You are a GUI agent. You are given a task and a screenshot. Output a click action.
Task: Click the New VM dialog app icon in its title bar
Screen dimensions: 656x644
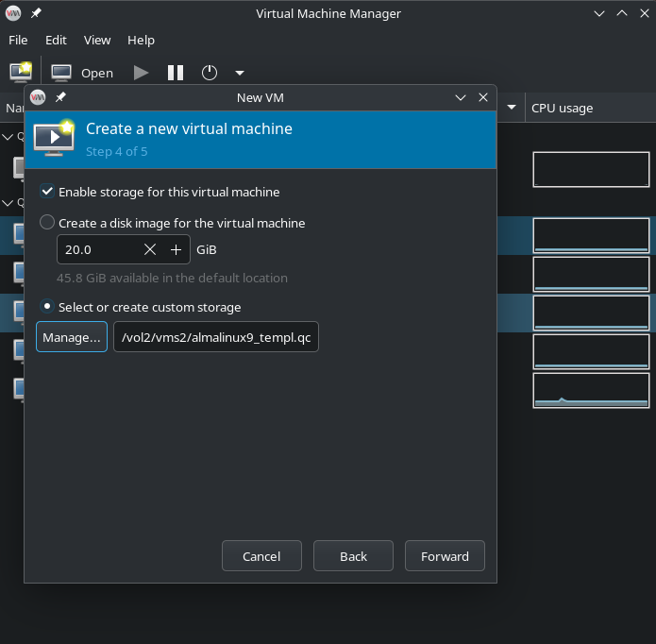[x=38, y=97]
